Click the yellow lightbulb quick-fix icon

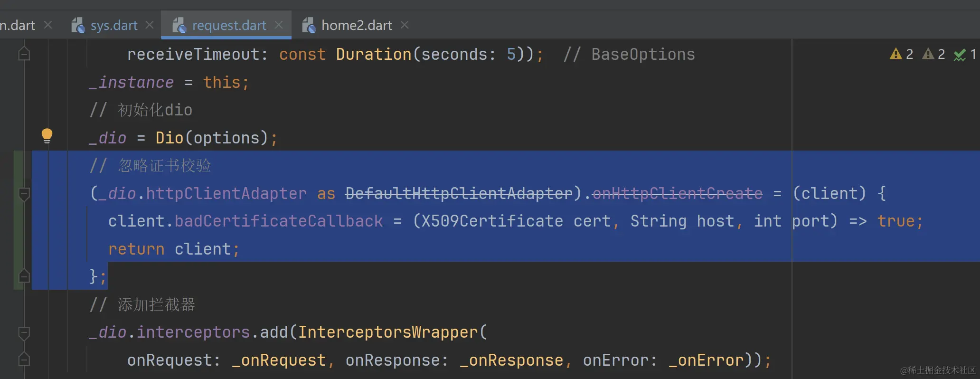coord(47,136)
